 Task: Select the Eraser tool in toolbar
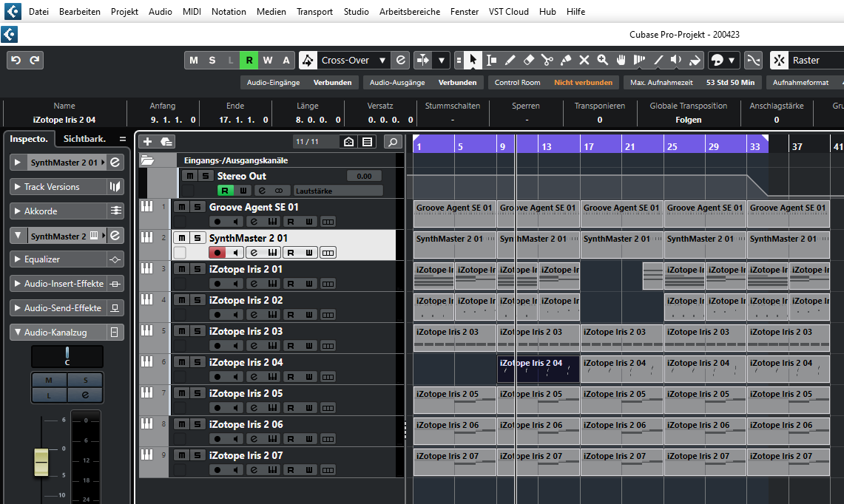tap(528, 60)
